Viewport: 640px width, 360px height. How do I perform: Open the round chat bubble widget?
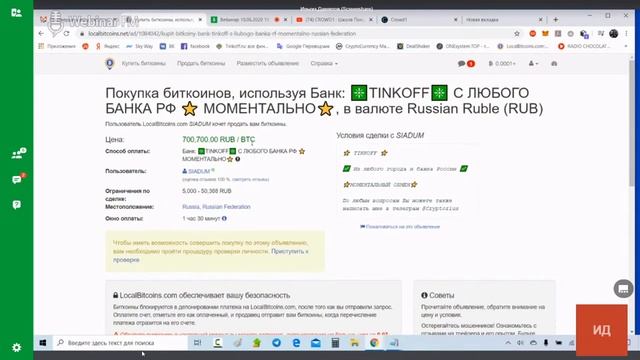(623, 289)
